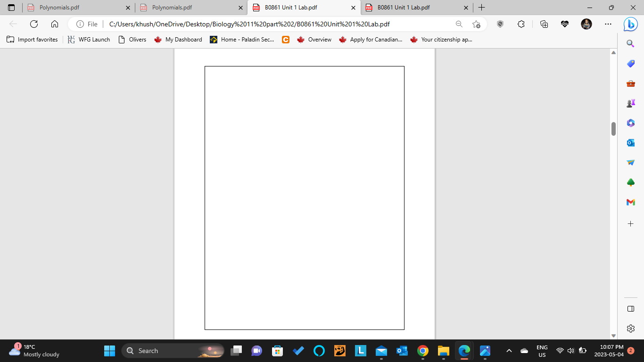The height and width of the screenshot is (362, 644).
Task: Open Browser essentials heart icon
Action: click(565, 24)
